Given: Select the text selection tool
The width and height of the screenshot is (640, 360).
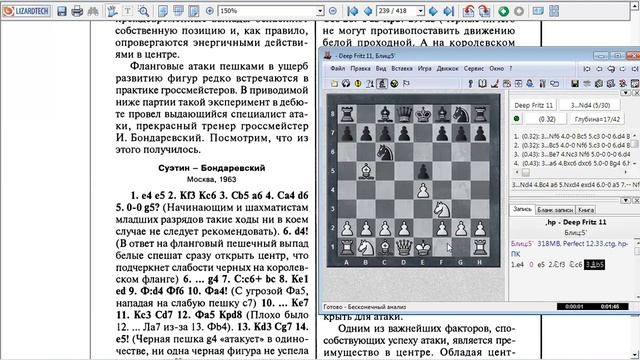Looking at the screenshot, I should [127, 11].
